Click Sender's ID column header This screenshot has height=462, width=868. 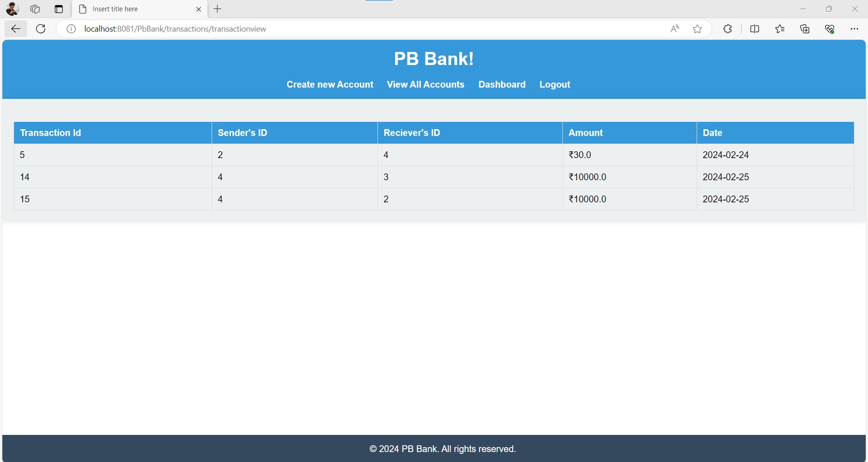[x=295, y=133]
